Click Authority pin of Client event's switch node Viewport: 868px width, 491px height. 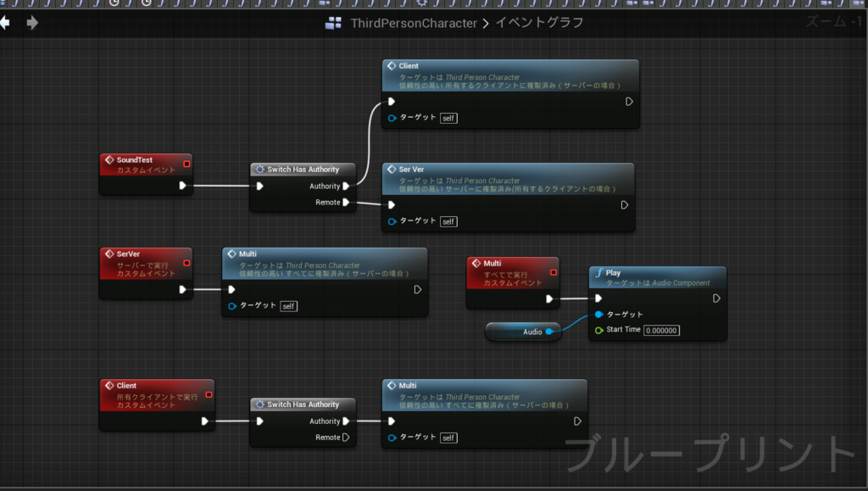click(x=346, y=421)
